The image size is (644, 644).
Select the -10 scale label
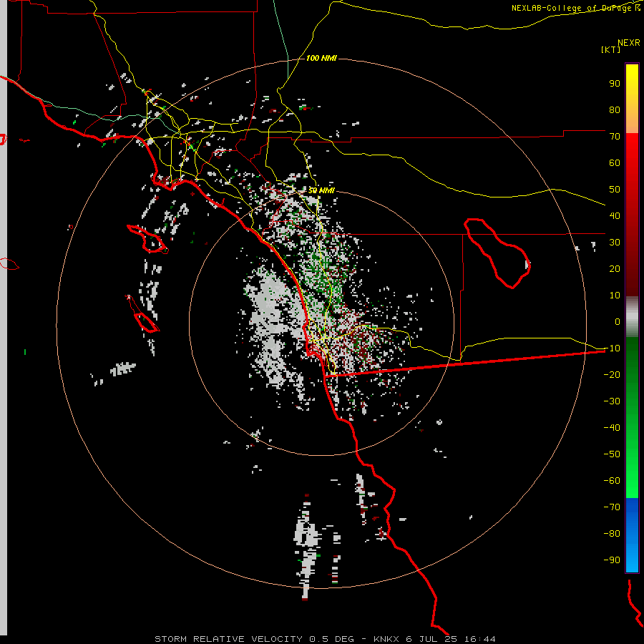click(612, 348)
